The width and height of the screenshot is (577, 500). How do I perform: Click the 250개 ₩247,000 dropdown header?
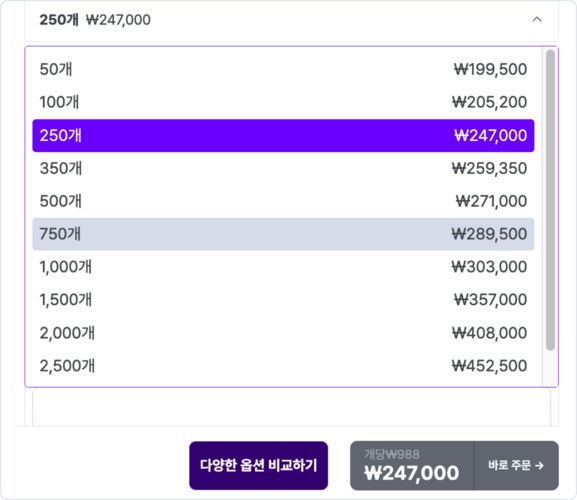291,20
